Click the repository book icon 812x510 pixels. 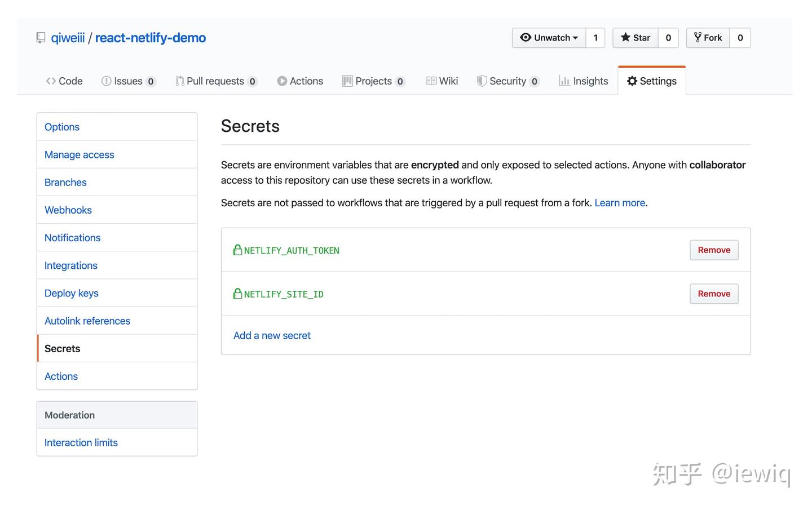coord(41,38)
